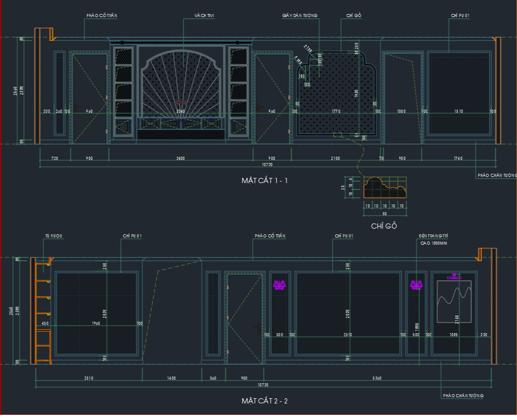The height and width of the screenshot is (420, 517).
Task: Click the MẶT CẮT 2 - 2 title
Action: pyautogui.click(x=264, y=401)
